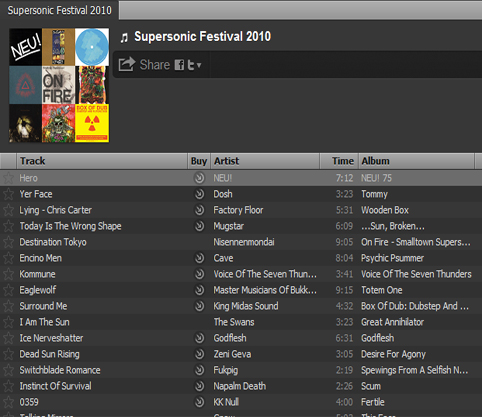Click the On Fire album cover thumbnail

tap(58, 85)
